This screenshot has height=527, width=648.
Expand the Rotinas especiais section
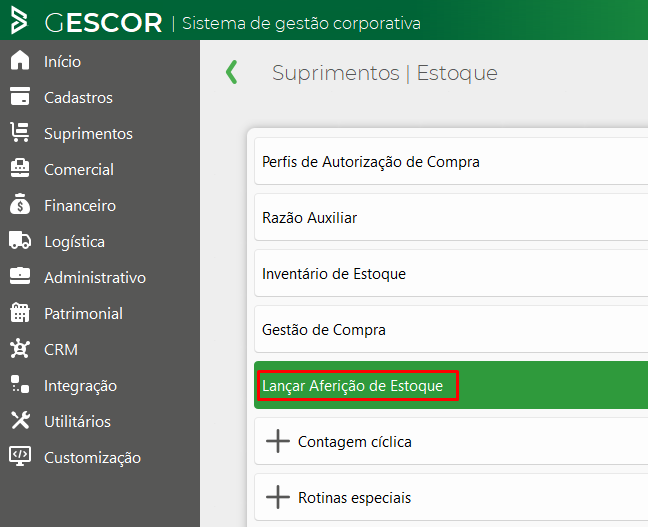277,497
